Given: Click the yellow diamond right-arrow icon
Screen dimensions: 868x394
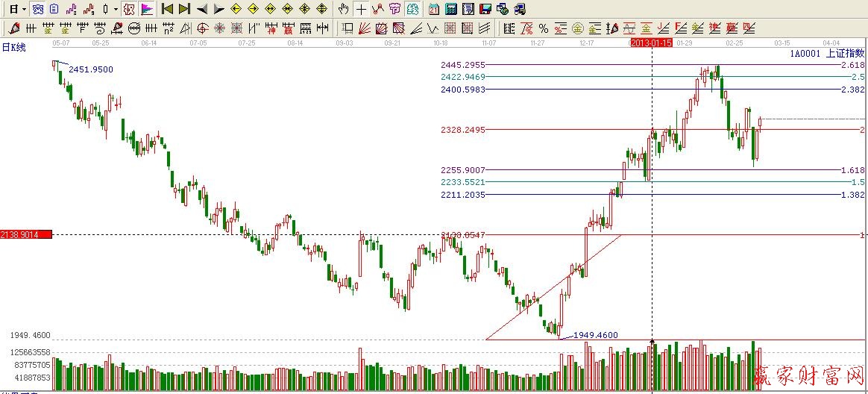Looking at the screenshot, I should coord(253,9).
